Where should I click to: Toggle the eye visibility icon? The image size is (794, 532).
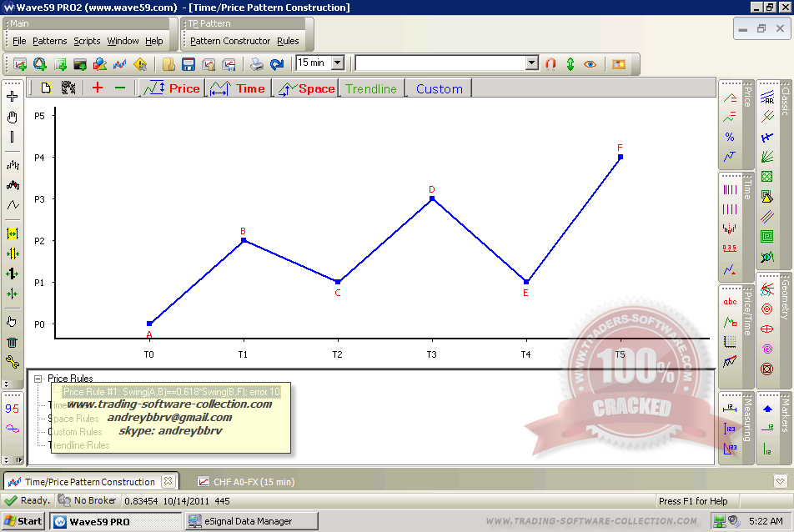click(x=590, y=63)
